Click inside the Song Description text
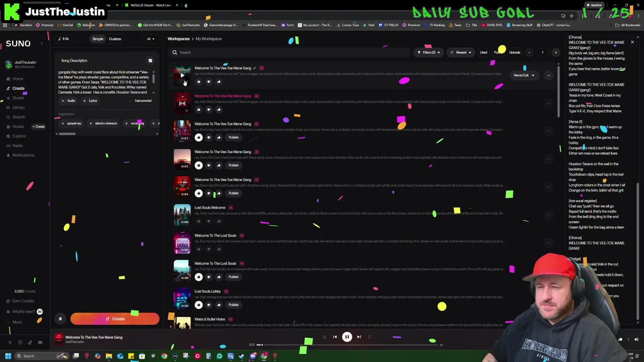Image resolution: width=644 pixels, height=362 pixels. pyautogui.click(x=104, y=82)
